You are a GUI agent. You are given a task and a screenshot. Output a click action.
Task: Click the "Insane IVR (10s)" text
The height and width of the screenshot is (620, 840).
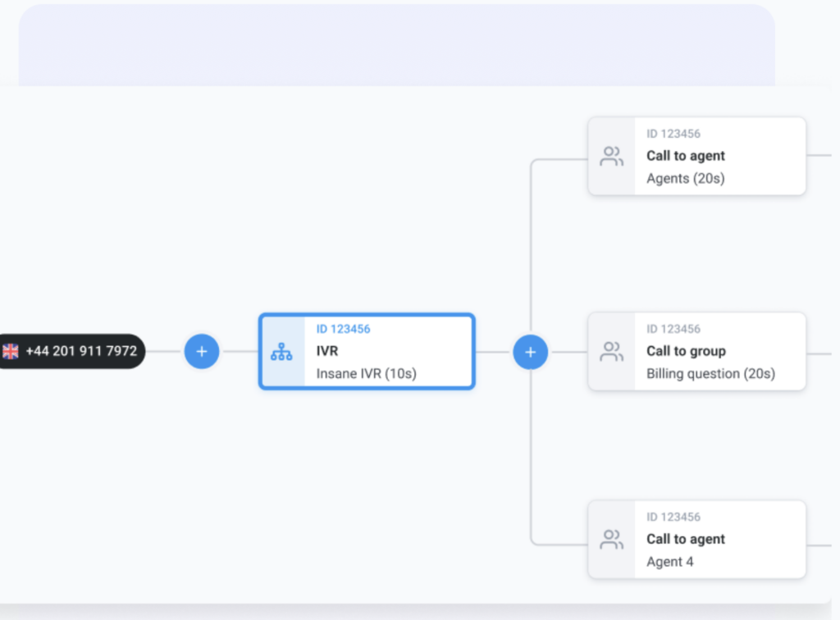tap(366, 374)
